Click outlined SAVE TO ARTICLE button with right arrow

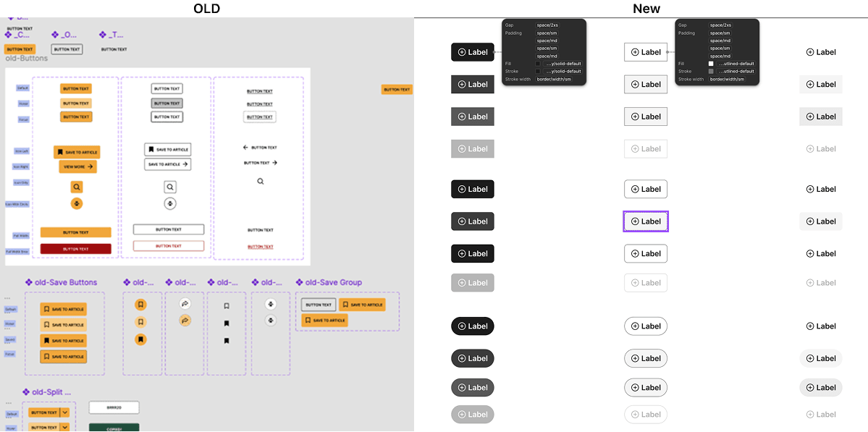pyautogui.click(x=168, y=164)
